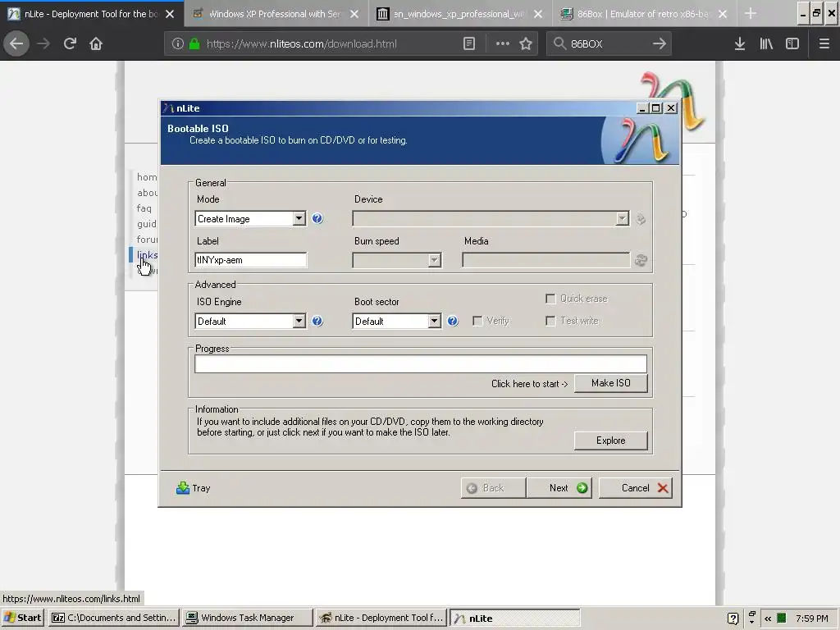Toggle the Verify checkbox
The width and height of the screenshot is (840, 630).
477,321
